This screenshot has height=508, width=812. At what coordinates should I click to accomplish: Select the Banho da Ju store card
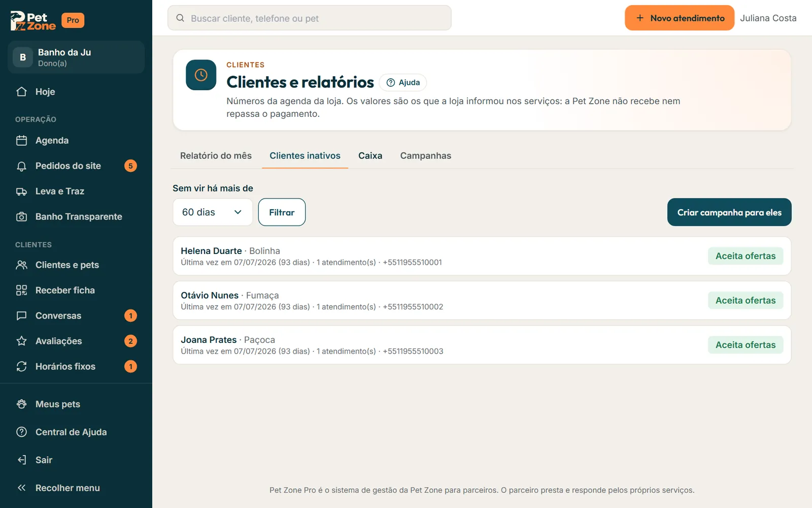[x=76, y=57]
